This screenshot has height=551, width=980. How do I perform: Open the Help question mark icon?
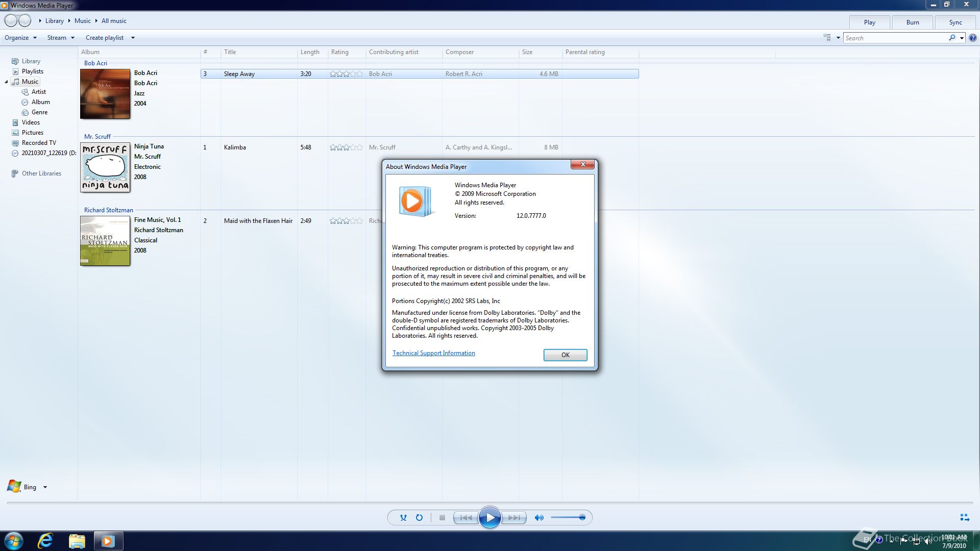(973, 38)
